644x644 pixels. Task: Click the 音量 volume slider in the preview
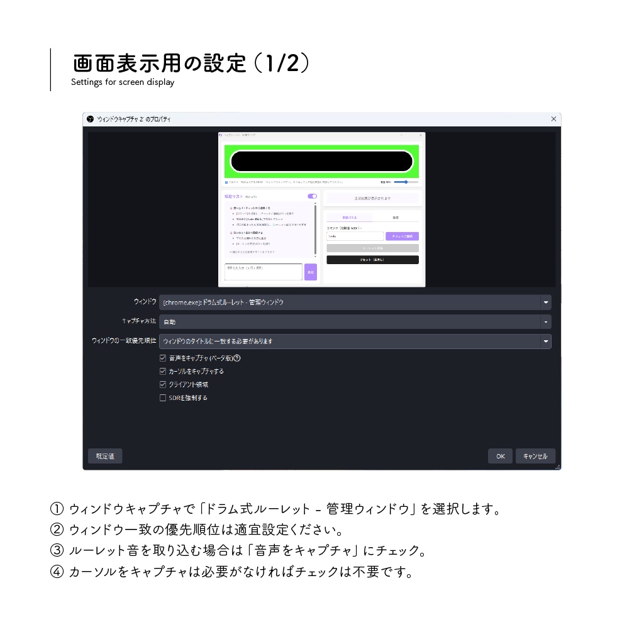click(406, 182)
